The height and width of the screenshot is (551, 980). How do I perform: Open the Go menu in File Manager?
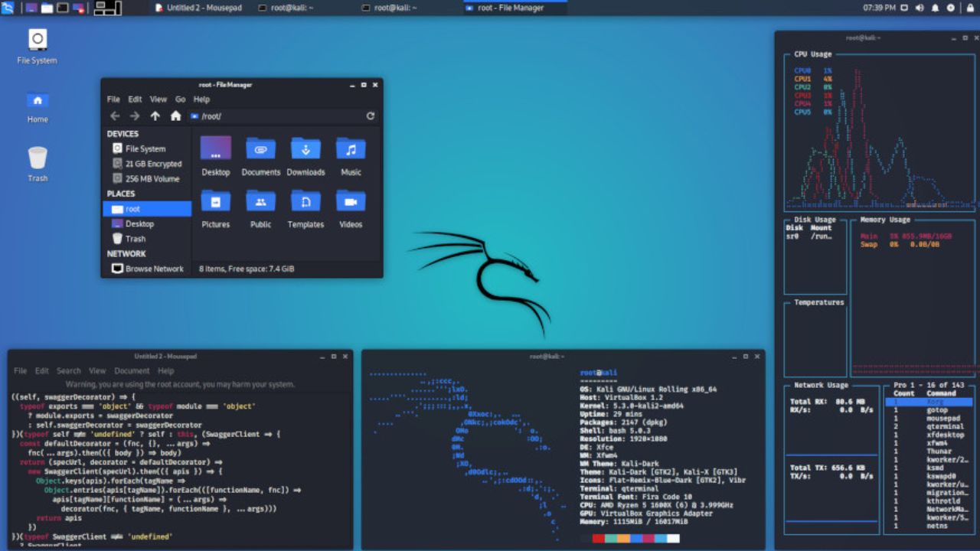[x=181, y=99]
